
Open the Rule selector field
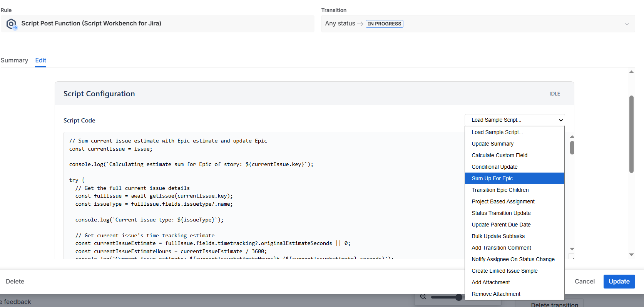(158, 23)
